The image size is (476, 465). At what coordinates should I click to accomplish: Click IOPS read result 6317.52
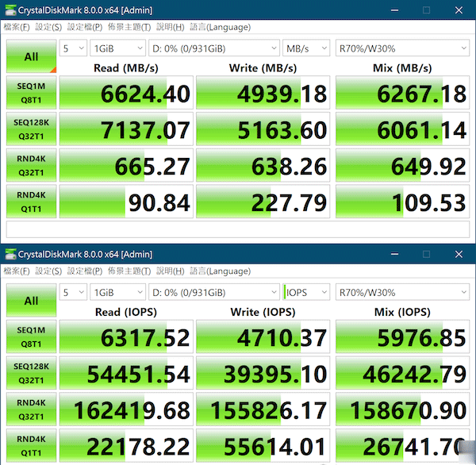pyautogui.click(x=126, y=336)
